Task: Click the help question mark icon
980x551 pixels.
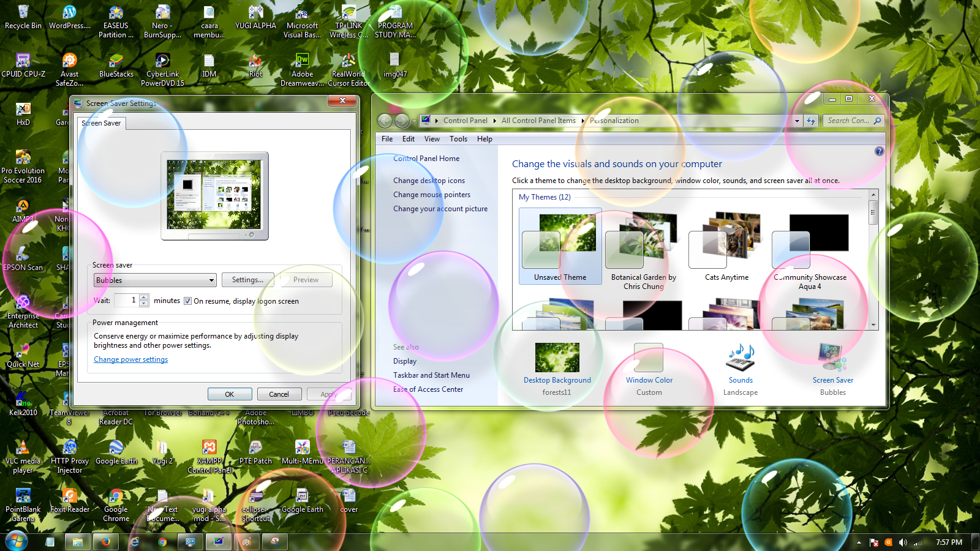Action: click(x=880, y=151)
